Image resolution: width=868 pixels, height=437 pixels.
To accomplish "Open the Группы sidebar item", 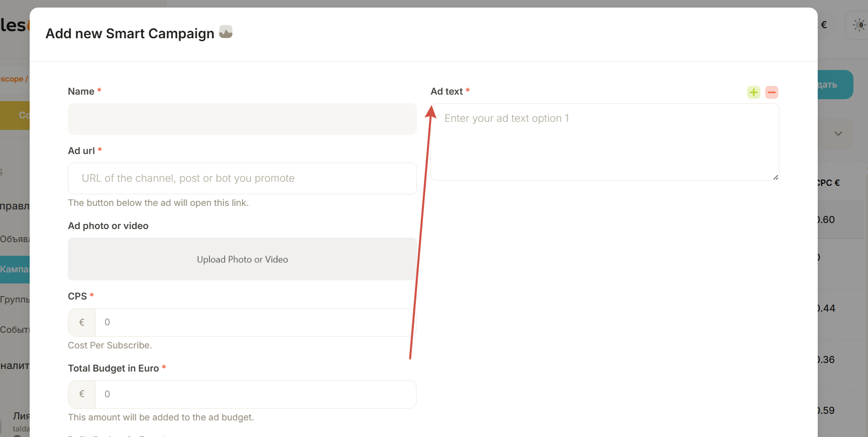I will pyautogui.click(x=15, y=300).
